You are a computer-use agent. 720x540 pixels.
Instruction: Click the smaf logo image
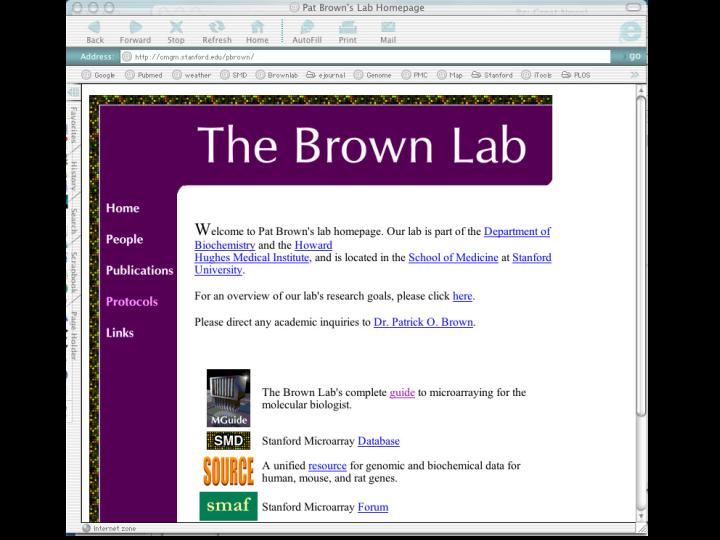[x=228, y=506]
